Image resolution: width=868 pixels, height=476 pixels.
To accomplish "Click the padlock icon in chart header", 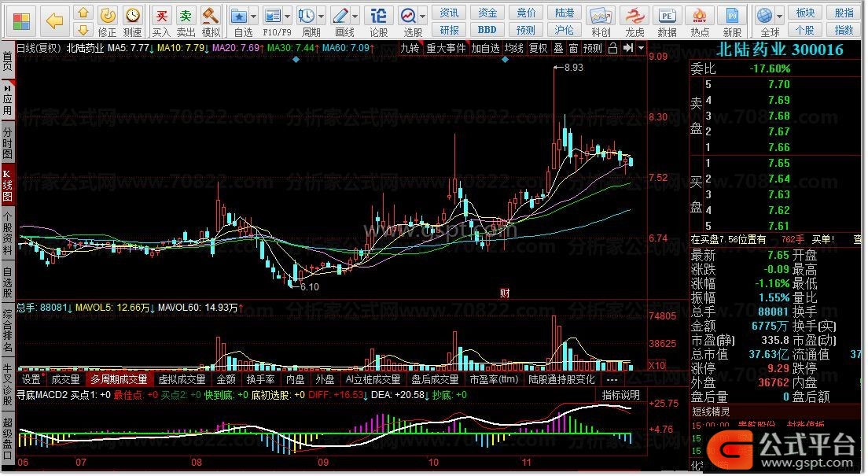I will click(x=612, y=48).
